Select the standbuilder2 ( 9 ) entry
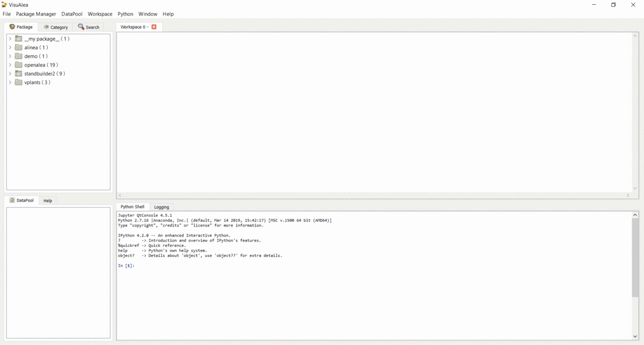 [x=45, y=74]
